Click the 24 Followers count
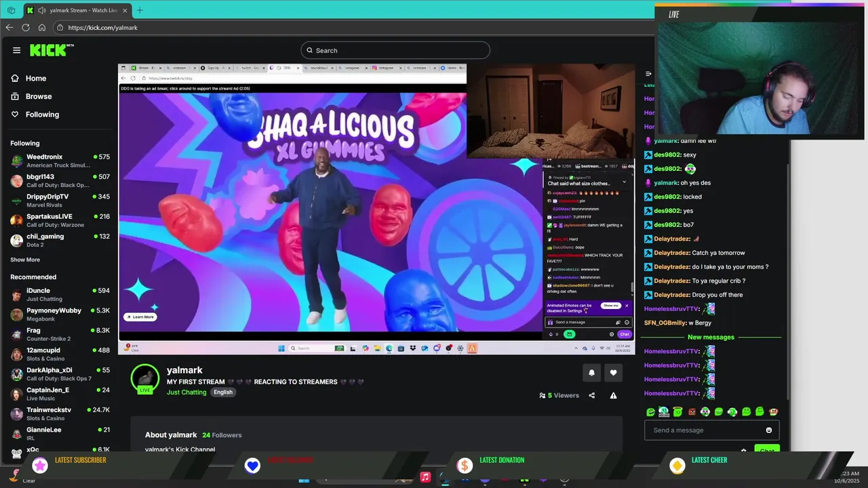 click(x=222, y=435)
